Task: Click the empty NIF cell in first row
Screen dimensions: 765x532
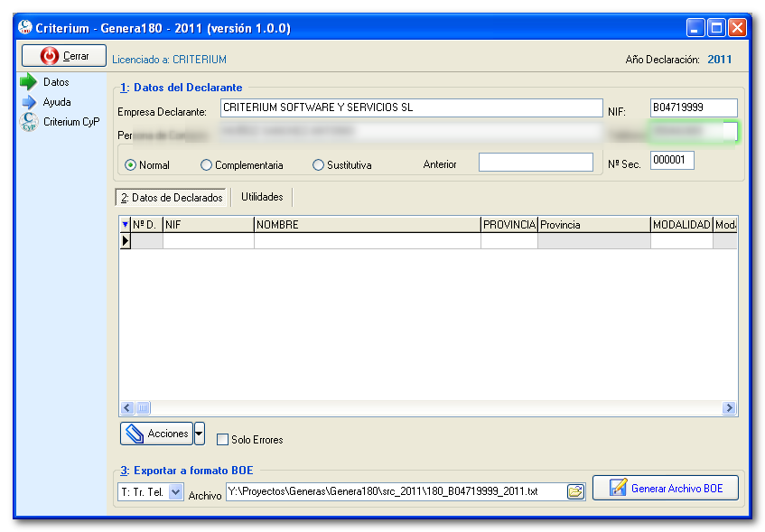Action: 209,240
